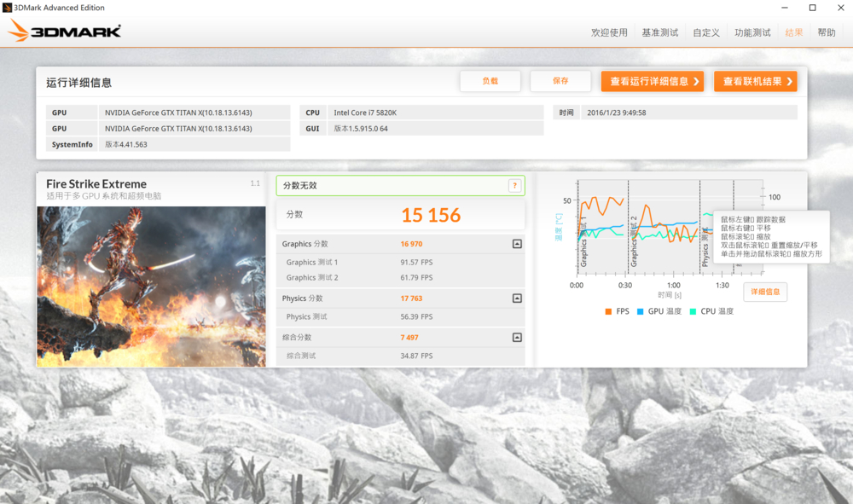Click the 91.57 FPS result
This screenshot has height=504, width=853.
click(x=417, y=262)
